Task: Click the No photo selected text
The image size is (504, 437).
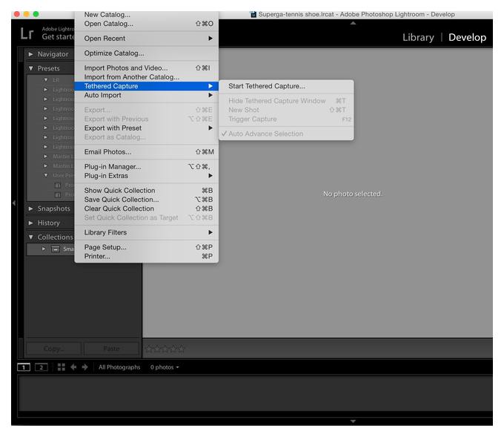Action: click(353, 194)
